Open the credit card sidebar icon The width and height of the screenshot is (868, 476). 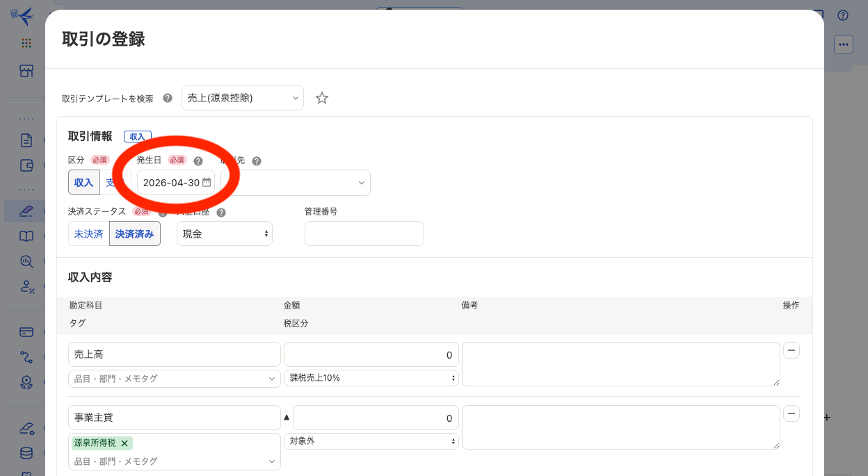tap(26, 331)
